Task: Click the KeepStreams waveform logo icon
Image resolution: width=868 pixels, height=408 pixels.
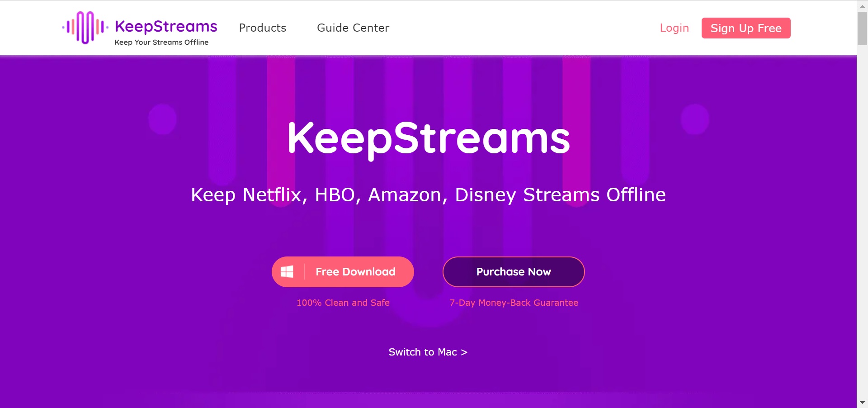Action: (x=85, y=28)
